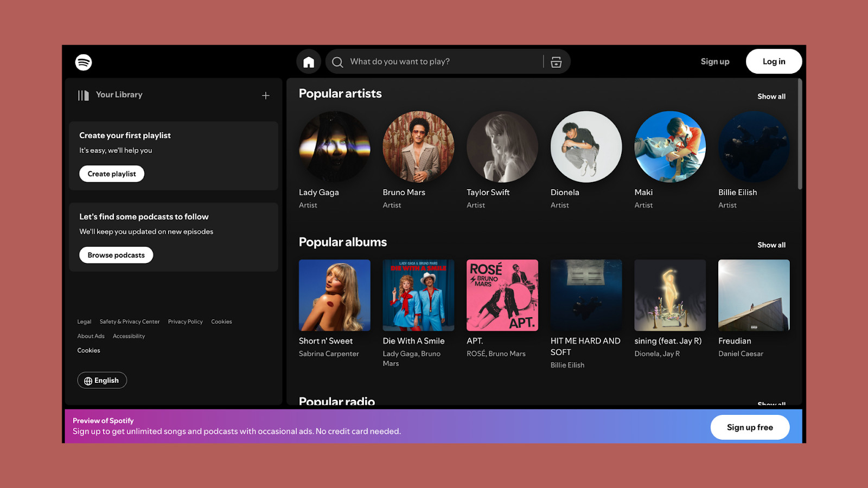This screenshot has width=868, height=488.
Task: Open Accessibility link
Action: coord(129,336)
